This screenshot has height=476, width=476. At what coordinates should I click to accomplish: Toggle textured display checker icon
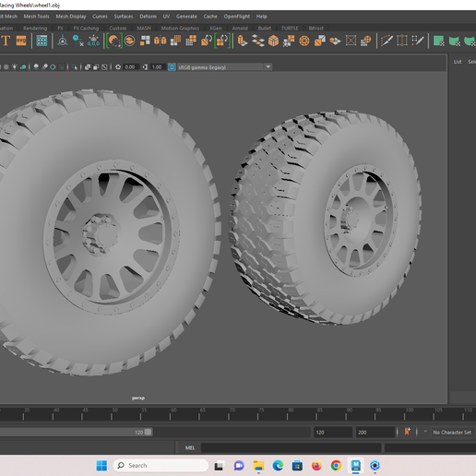[x=6, y=66]
